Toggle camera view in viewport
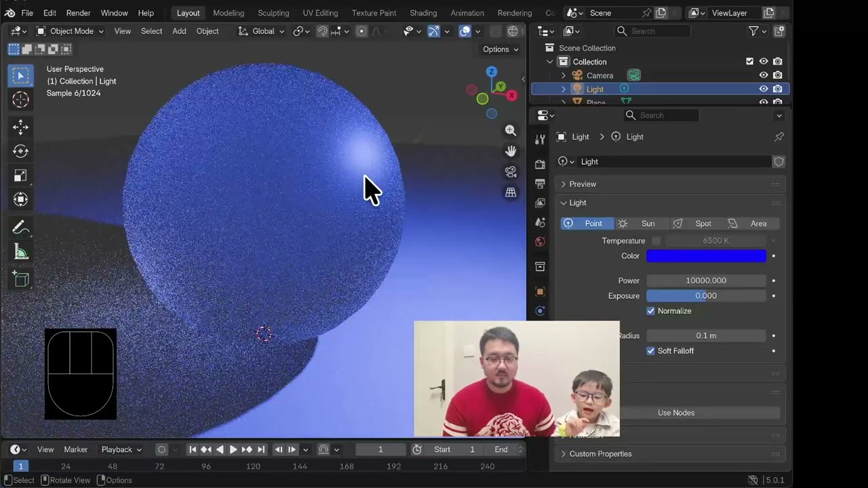Image resolution: width=868 pixels, height=488 pixels. (511, 172)
